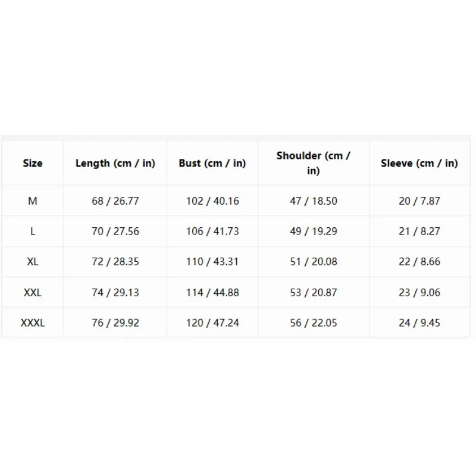Click the Sleeve (cm / in) header

419,163
